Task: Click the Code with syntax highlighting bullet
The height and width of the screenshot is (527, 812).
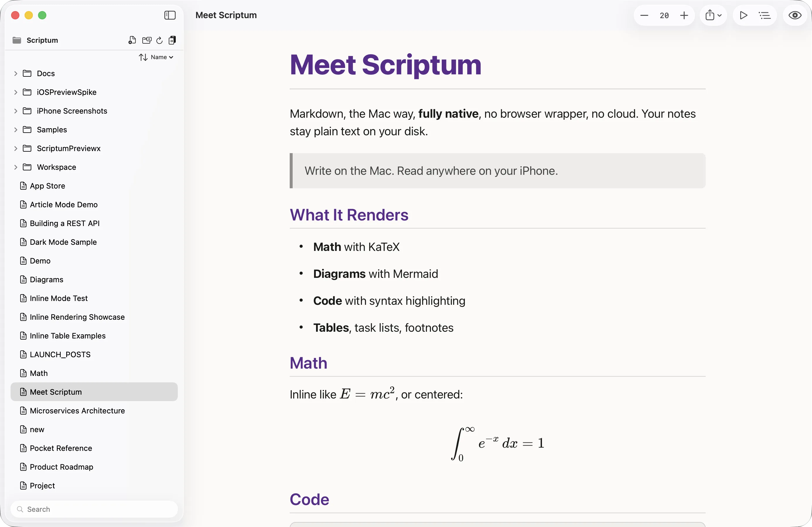Action: pos(389,301)
